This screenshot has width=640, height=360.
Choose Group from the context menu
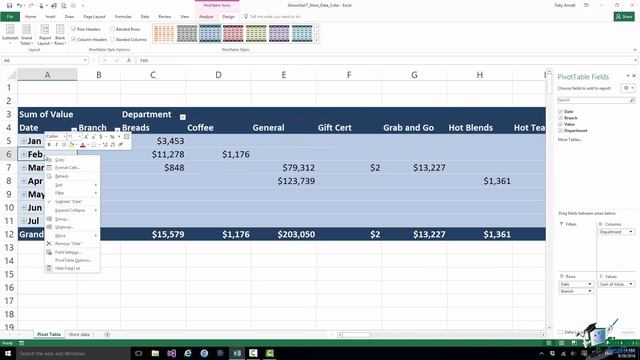pos(72,219)
